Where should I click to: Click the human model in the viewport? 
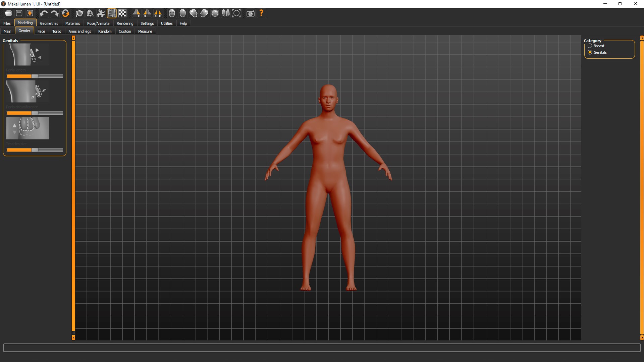(328, 188)
